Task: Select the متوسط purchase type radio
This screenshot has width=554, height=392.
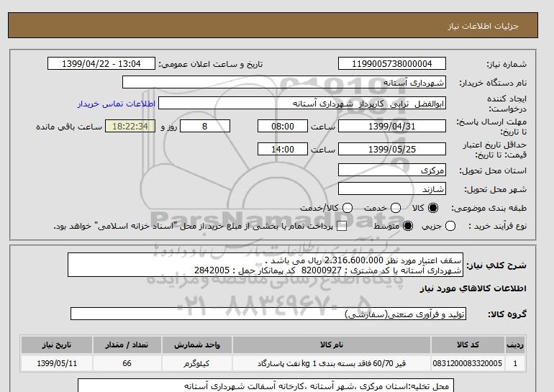Action: 408,226
